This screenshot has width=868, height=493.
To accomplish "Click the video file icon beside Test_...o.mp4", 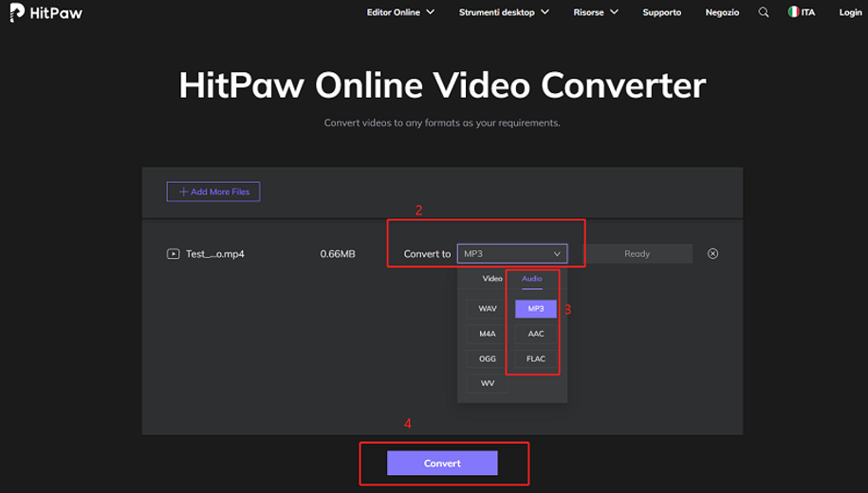I will click(x=174, y=254).
